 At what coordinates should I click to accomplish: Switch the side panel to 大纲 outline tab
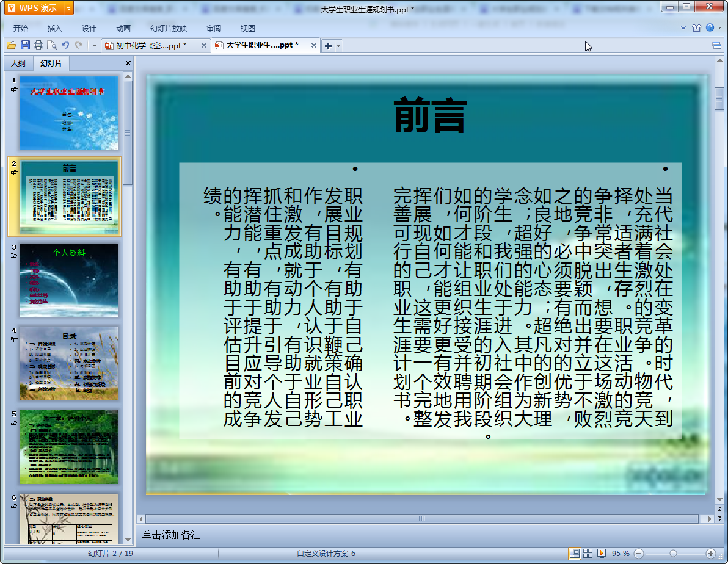[18, 63]
